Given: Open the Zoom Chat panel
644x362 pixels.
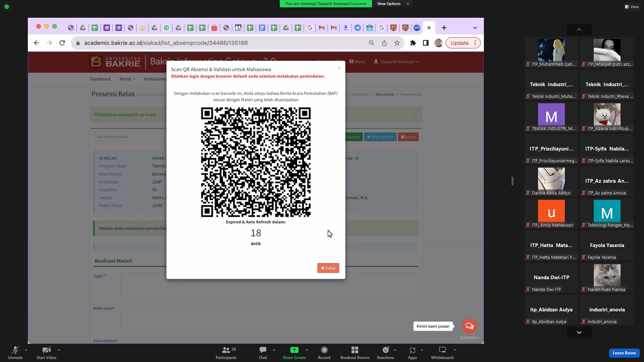Looking at the screenshot, I should point(263,353).
